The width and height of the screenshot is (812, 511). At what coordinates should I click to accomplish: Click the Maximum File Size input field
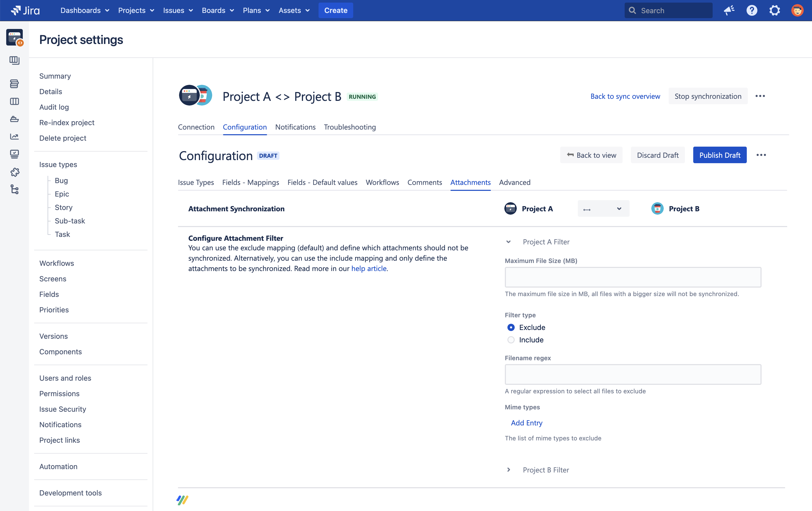[633, 277]
